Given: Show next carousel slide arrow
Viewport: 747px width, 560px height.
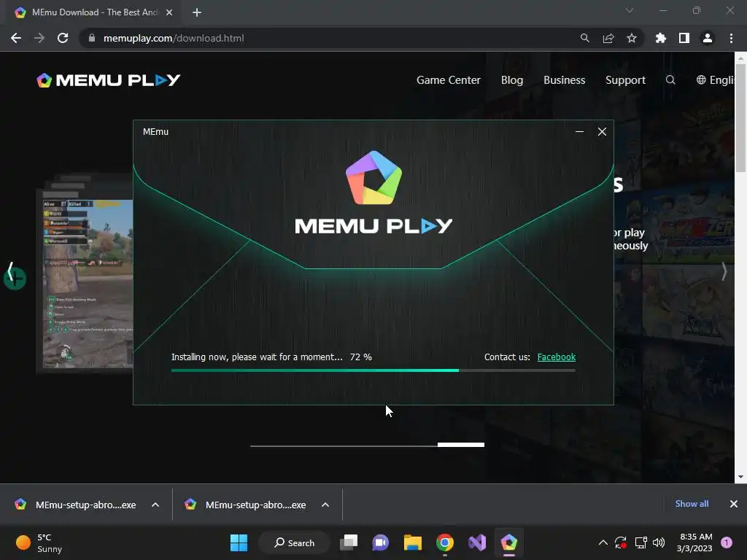Looking at the screenshot, I should [724, 272].
